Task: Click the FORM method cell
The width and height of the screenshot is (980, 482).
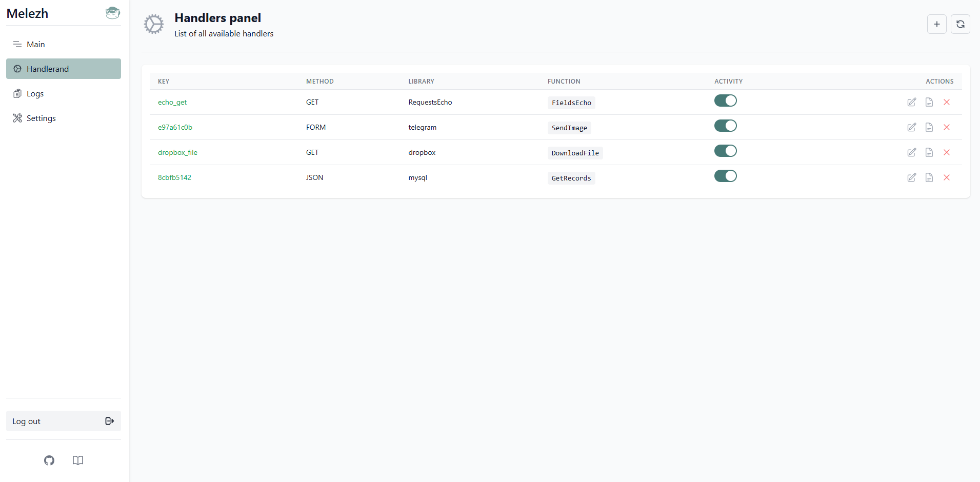Action: 316,127
